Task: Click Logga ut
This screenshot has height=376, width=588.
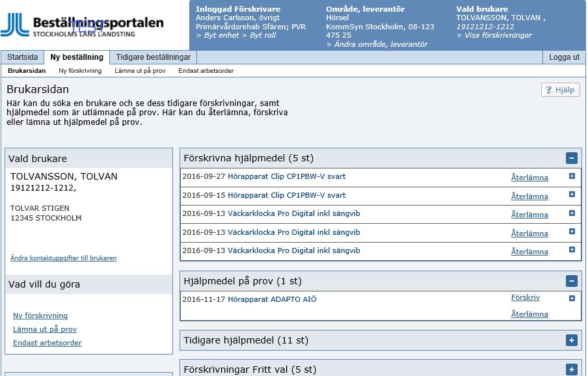Action: click(x=564, y=57)
